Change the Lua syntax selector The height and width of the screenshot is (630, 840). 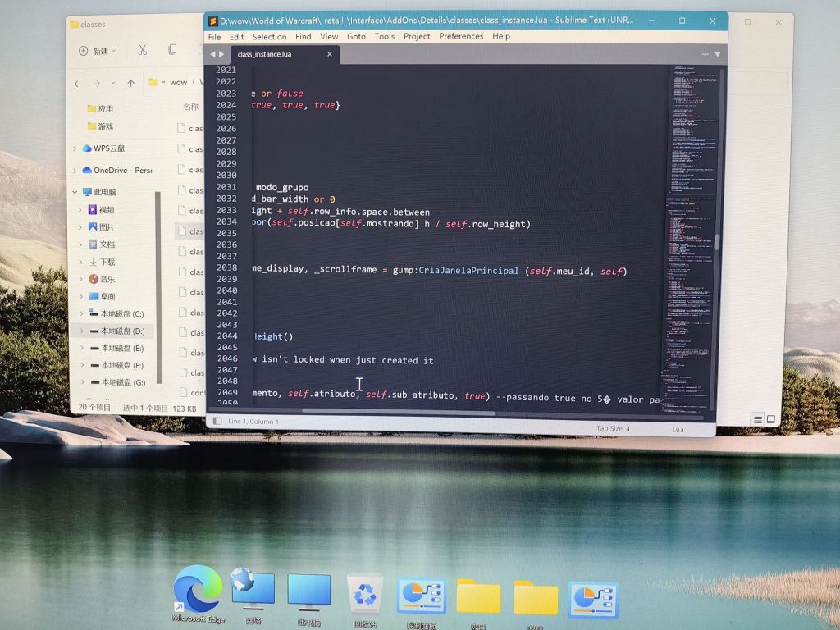(x=678, y=429)
